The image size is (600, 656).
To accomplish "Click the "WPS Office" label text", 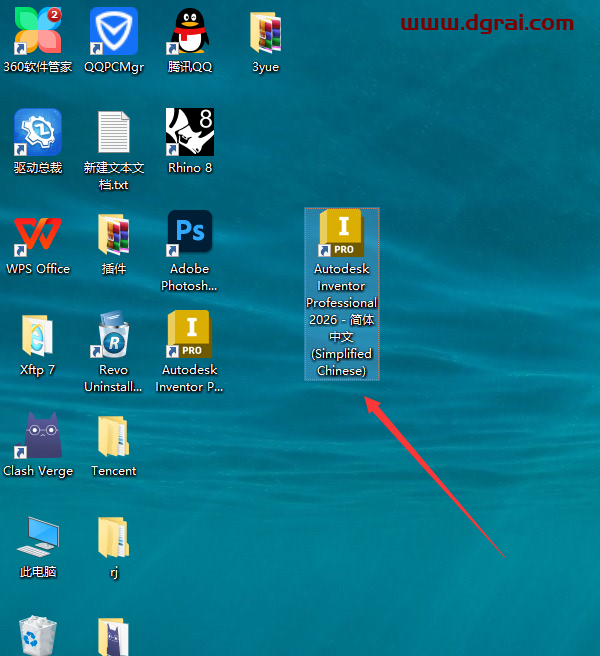I will pos(38,269).
